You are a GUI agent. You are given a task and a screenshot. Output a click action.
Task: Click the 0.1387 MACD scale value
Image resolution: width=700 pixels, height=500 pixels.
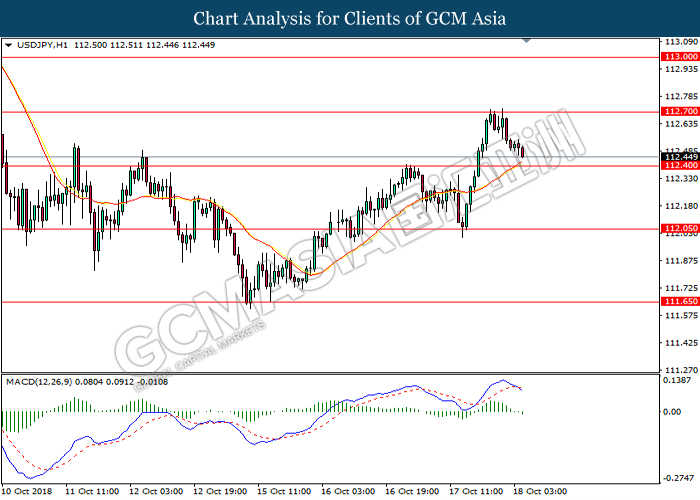point(677,380)
